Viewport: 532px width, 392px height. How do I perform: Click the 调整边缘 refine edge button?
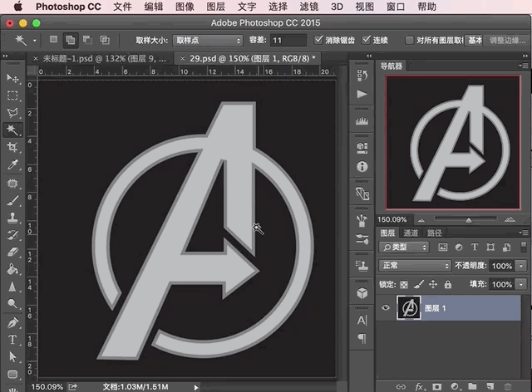coord(506,40)
